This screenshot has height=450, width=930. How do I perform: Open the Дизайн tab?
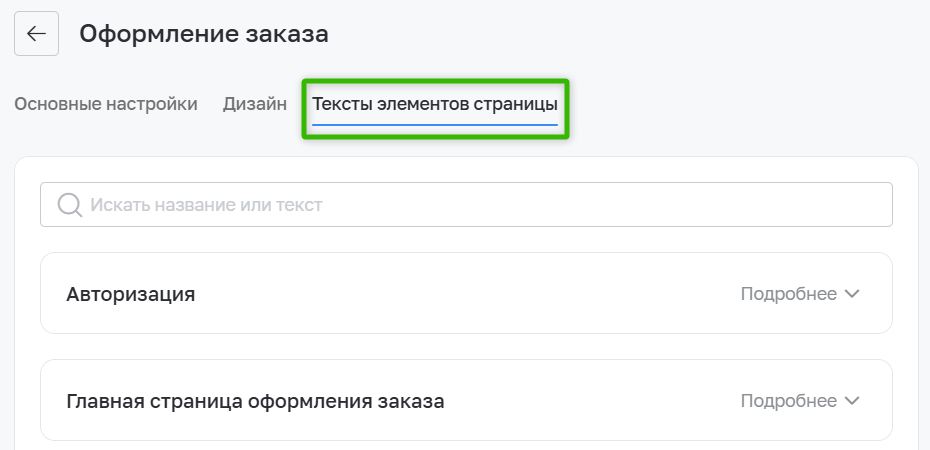click(x=255, y=104)
